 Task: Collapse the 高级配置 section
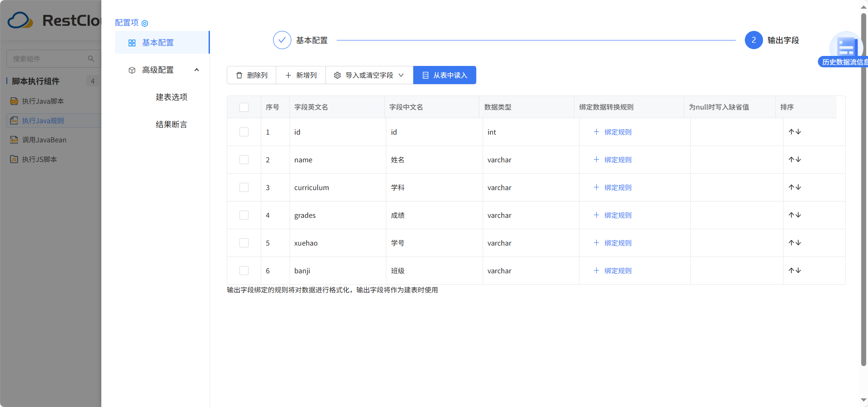tap(196, 70)
